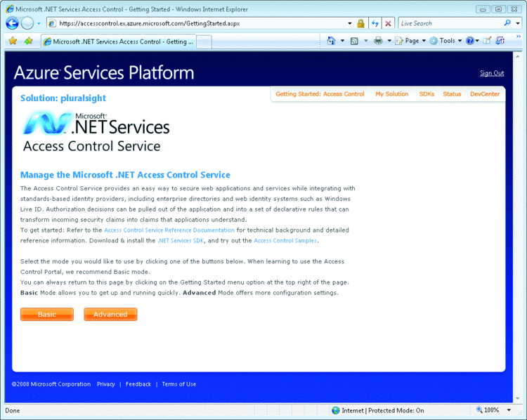Click the RSS Feeds toolbar icon

pos(354,41)
